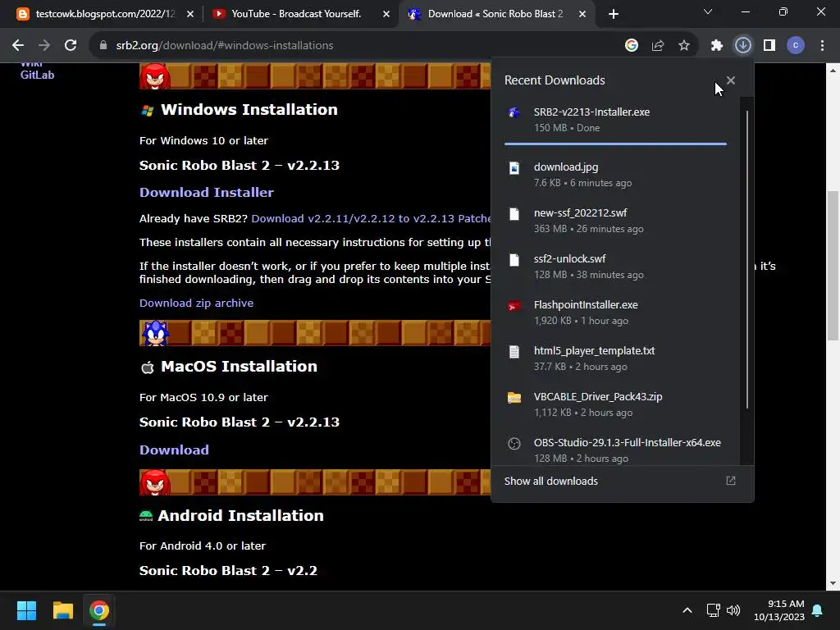Click the SRB2 installer file icon
840x630 pixels.
[x=514, y=112]
